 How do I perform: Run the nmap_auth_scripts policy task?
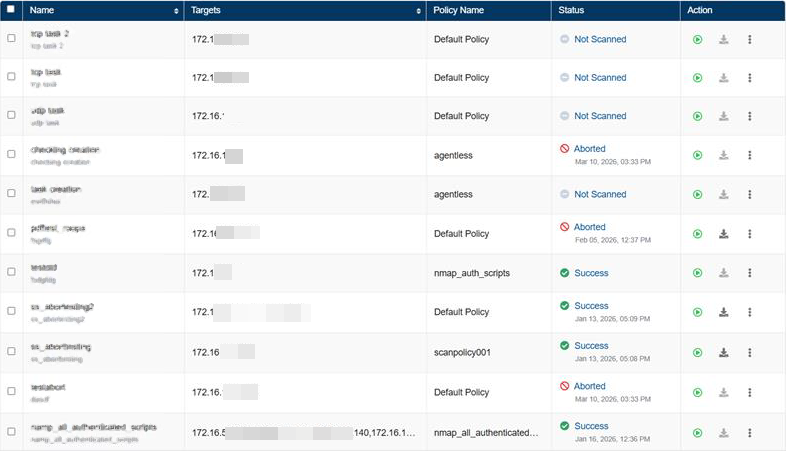[697, 273]
